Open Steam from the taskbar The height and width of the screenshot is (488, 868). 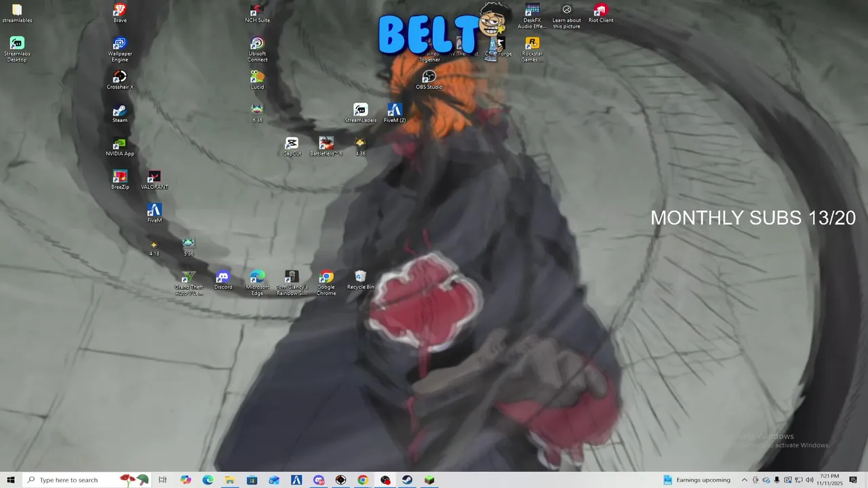(x=407, y=480)
